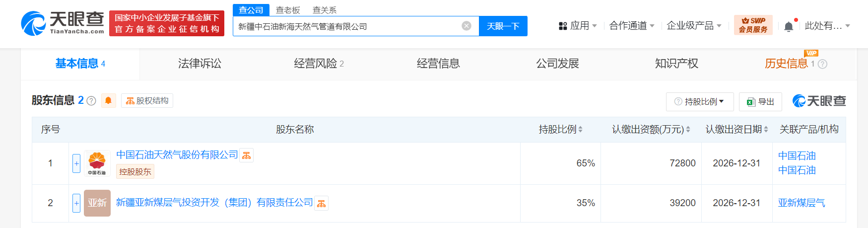Click the help icon next to 股东信息
The image size is (868, 228).
click(91, 101)
